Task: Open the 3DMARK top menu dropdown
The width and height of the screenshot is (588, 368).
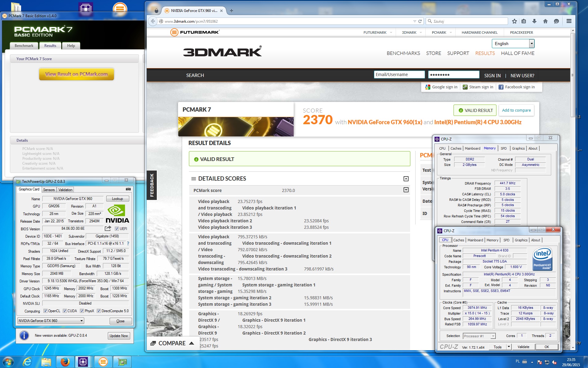Action: click(x=421, y=33)
